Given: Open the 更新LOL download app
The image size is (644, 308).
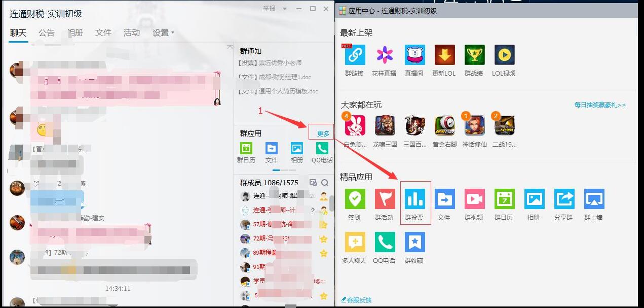Looking at the screenshot, I should [x=444, y=55].
